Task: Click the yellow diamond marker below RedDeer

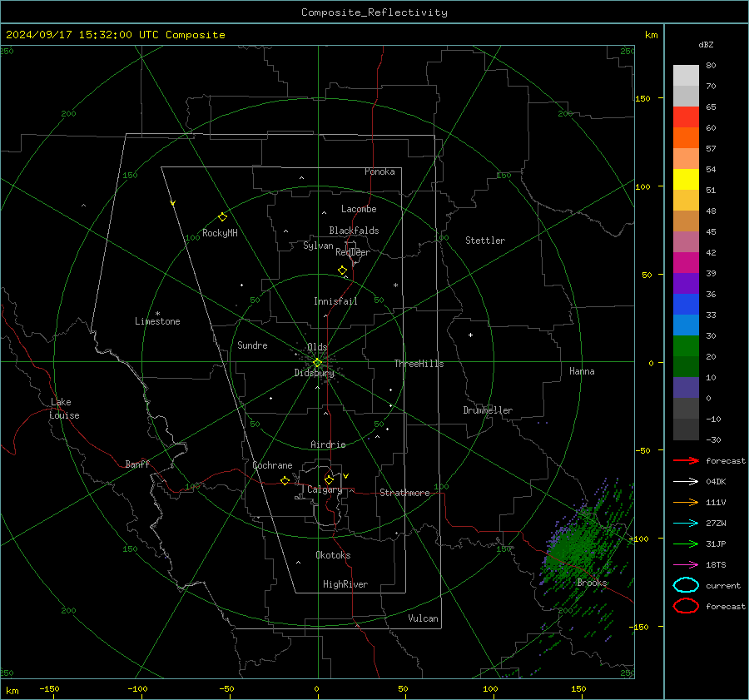Action: 342,271
